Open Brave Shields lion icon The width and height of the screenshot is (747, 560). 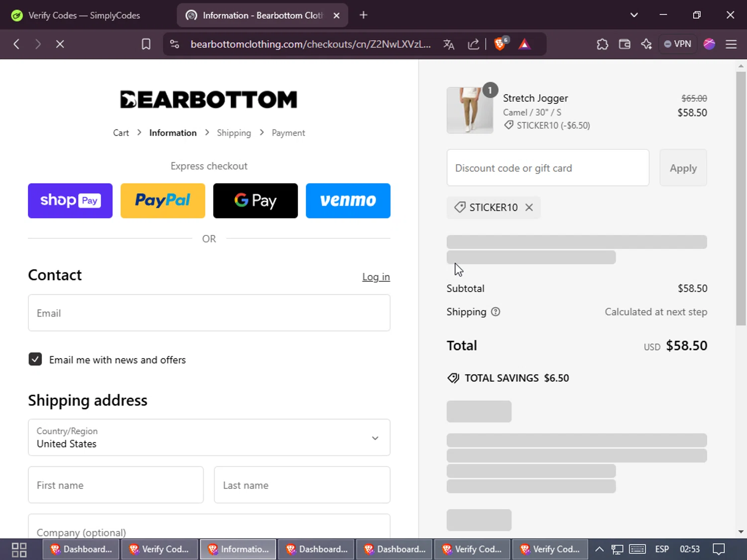(500, 44)
